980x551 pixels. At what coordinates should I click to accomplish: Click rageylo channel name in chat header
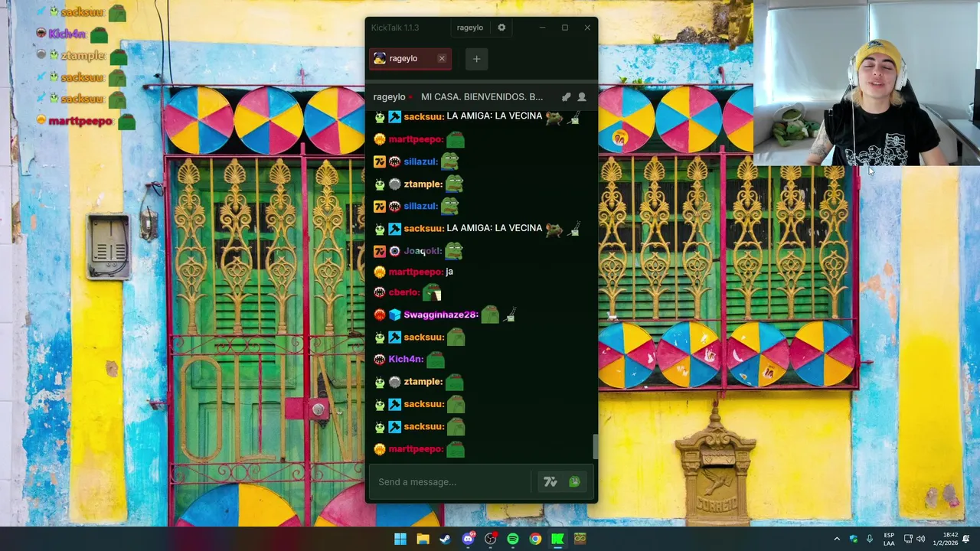[x=389, y=97]
